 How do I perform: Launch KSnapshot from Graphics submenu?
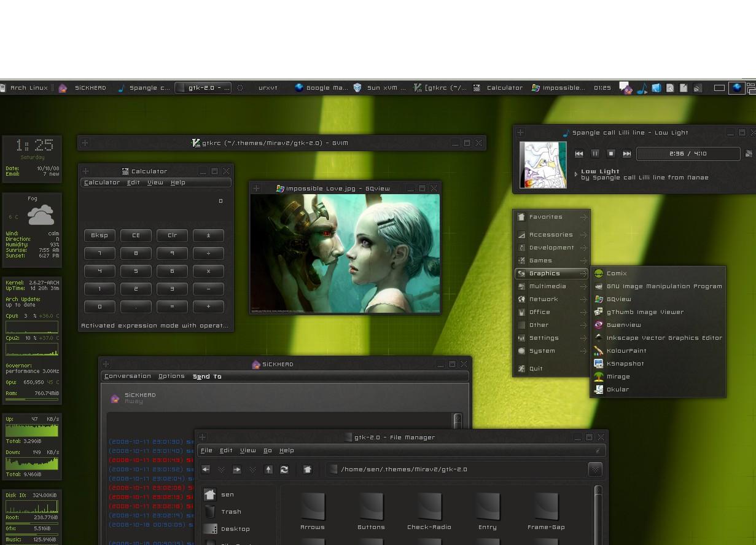point(658,364)
